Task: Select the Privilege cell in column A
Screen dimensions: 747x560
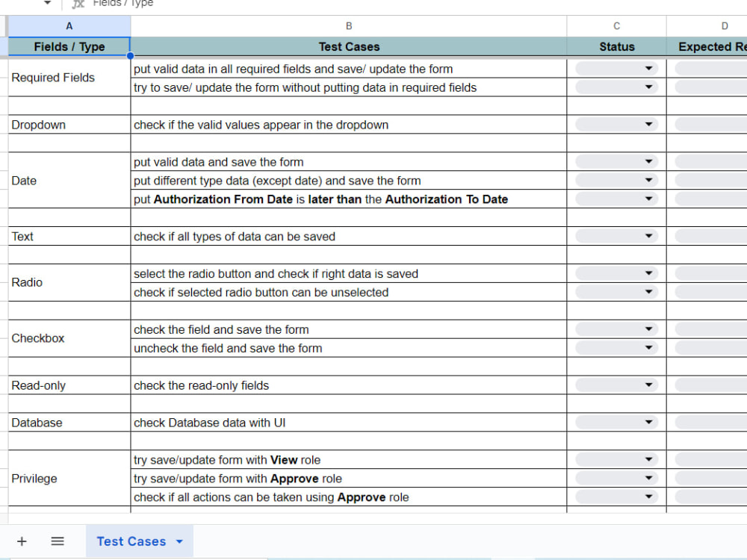Action: [69, 479]
